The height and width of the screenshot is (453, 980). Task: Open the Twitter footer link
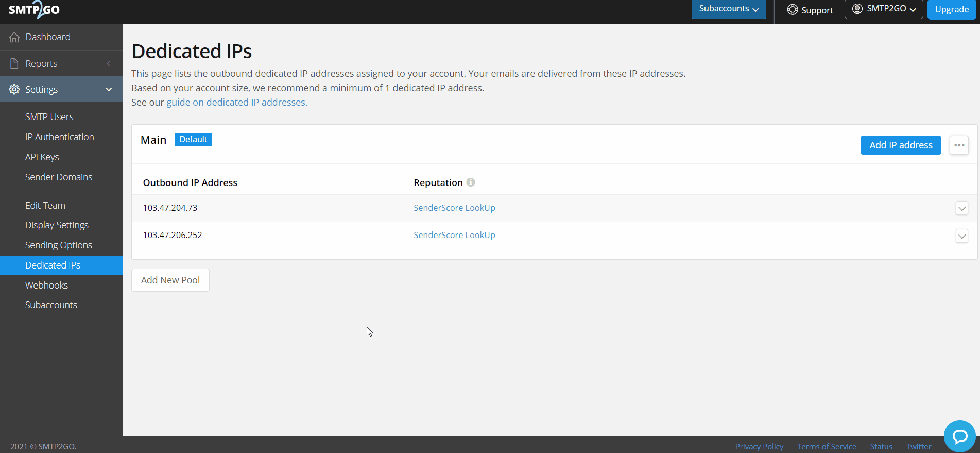point(919,447)
